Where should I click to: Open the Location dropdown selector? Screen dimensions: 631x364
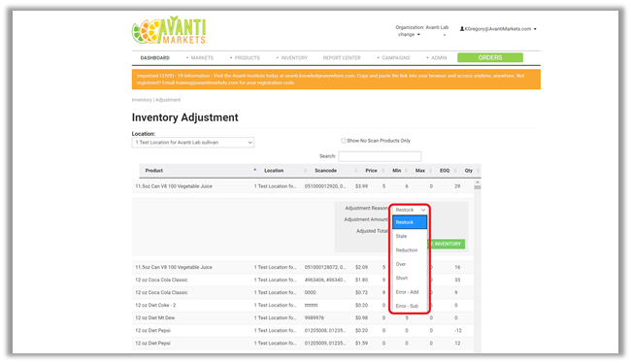(193, 143)
